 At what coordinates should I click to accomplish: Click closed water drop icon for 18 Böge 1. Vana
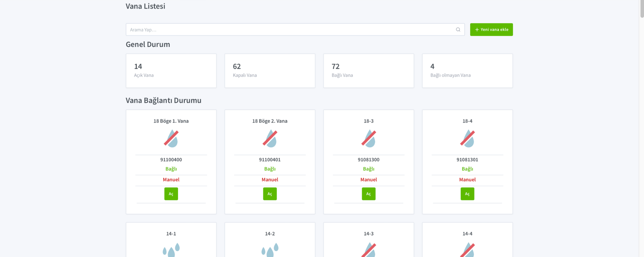click(171, 139)
